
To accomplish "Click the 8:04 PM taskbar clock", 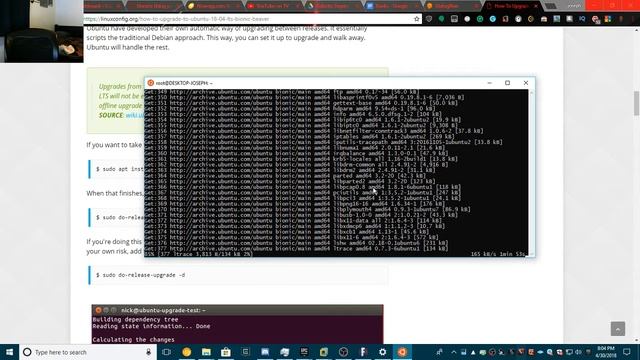I will (x=606, y=352).
